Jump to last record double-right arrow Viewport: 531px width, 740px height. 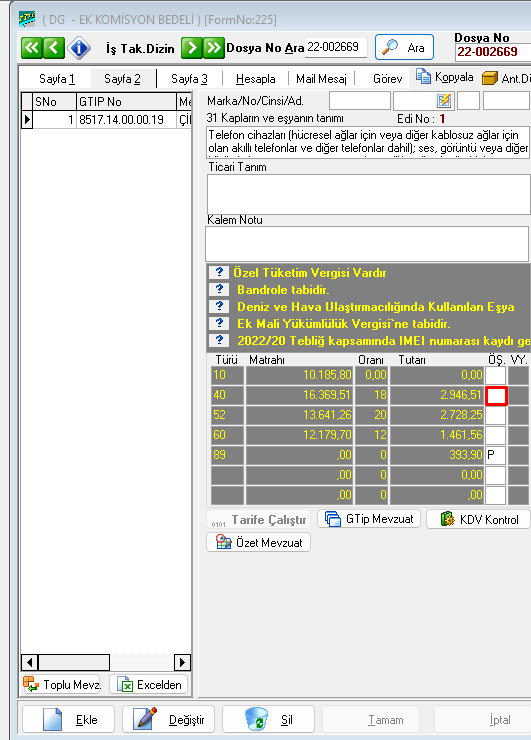[x=213, y=48]
